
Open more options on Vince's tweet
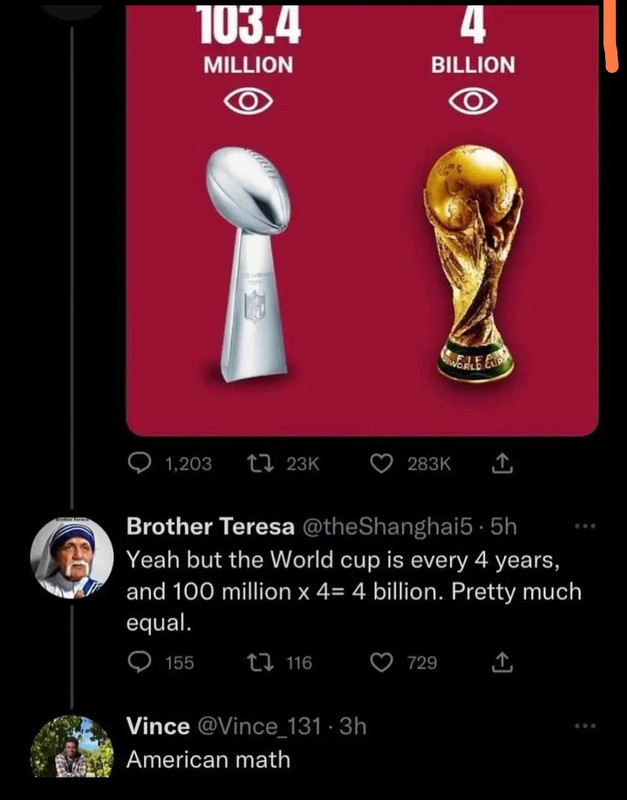point(585,725)
